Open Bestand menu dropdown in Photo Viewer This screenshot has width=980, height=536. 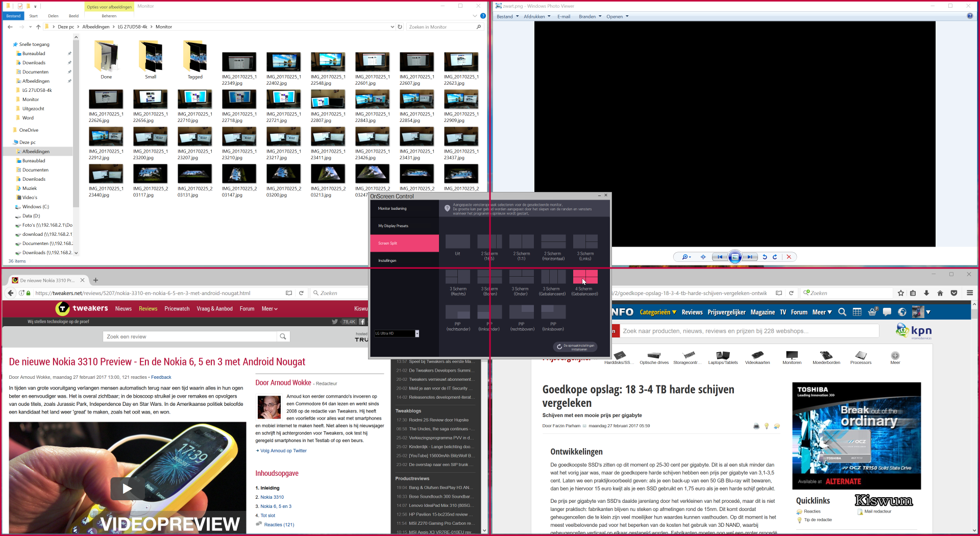click(x=507, y=16)
